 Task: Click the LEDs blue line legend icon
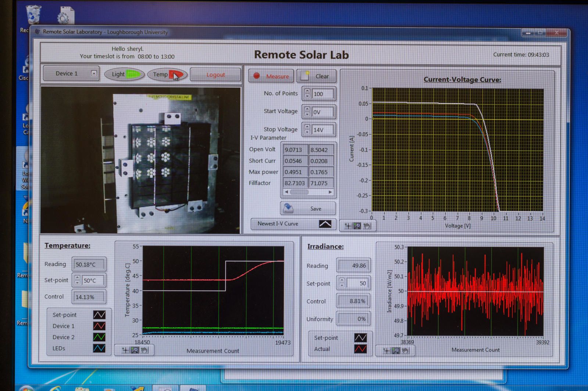tap(99, 348)
